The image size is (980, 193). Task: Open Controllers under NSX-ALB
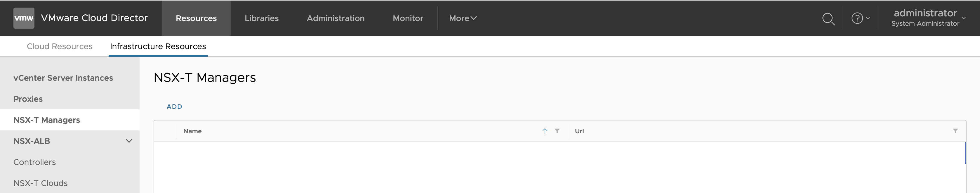point(35,162)
